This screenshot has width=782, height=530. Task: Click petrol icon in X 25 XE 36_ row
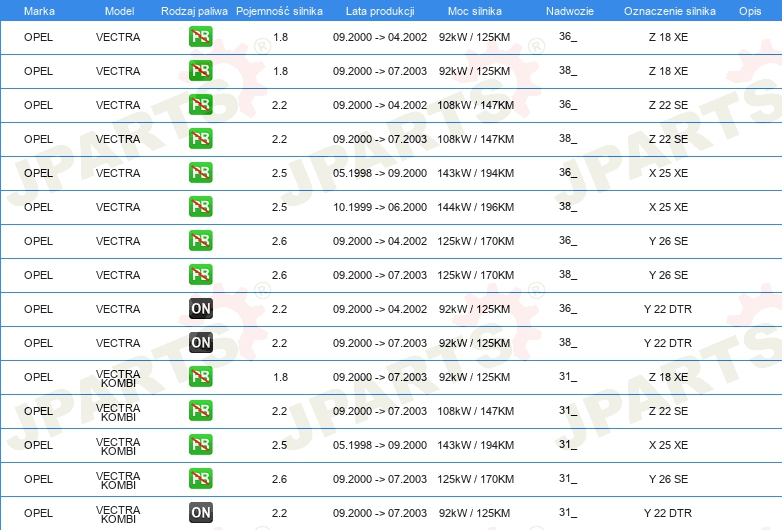[200, 172]
